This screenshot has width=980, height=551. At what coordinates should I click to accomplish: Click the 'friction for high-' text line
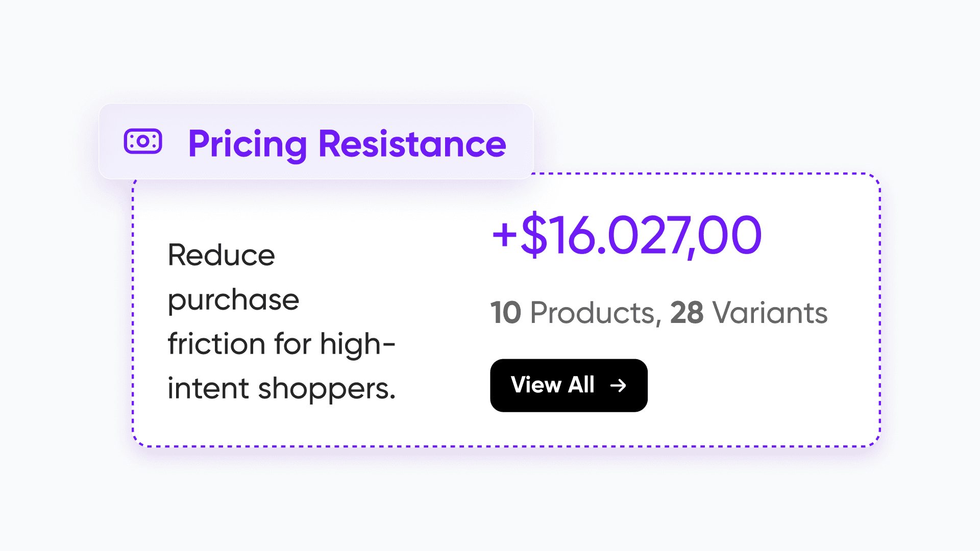tap(282, 344)
